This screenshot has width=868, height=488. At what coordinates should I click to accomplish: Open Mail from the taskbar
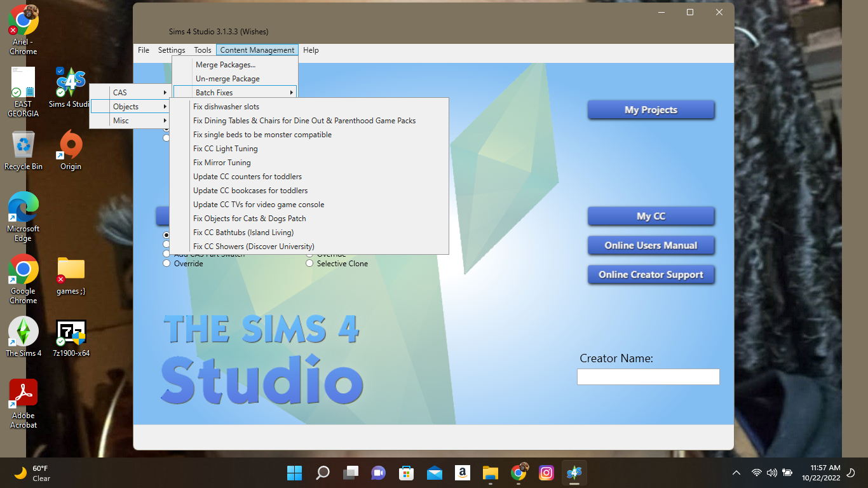tap(435, 473)
